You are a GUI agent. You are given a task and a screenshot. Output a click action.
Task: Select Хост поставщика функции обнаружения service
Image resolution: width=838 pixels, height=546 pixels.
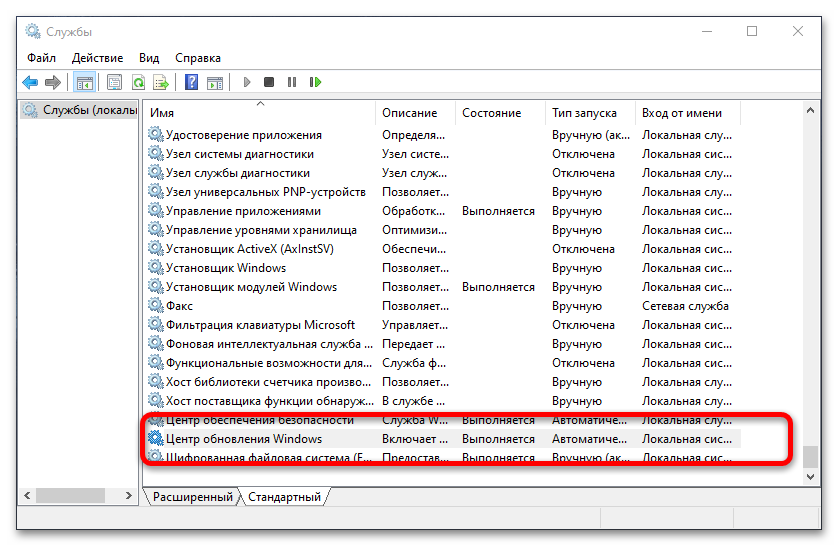tap(443, 401)
